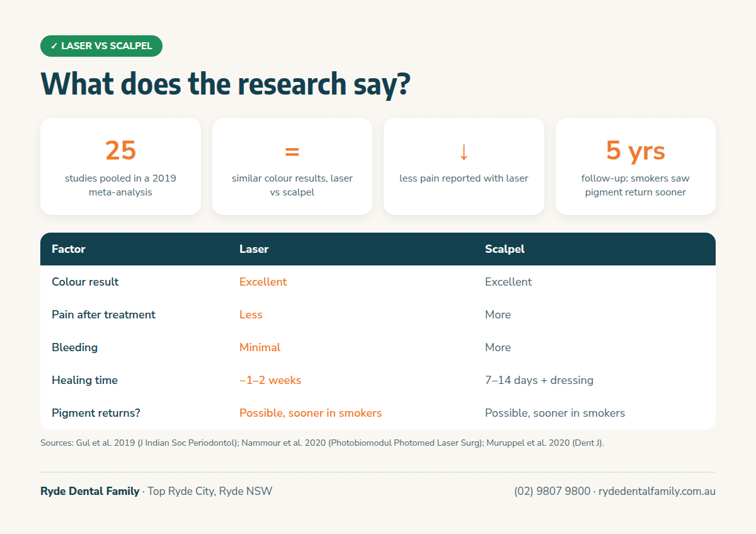Select the Scalpel column header
Viewport: 756px width, 534px height.
[505, 249]
